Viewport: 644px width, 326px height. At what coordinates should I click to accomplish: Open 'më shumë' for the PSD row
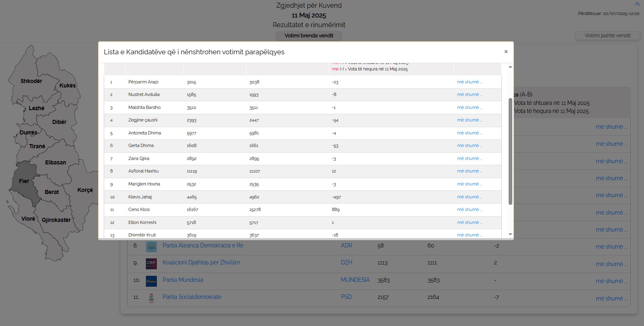pos(611,298)
